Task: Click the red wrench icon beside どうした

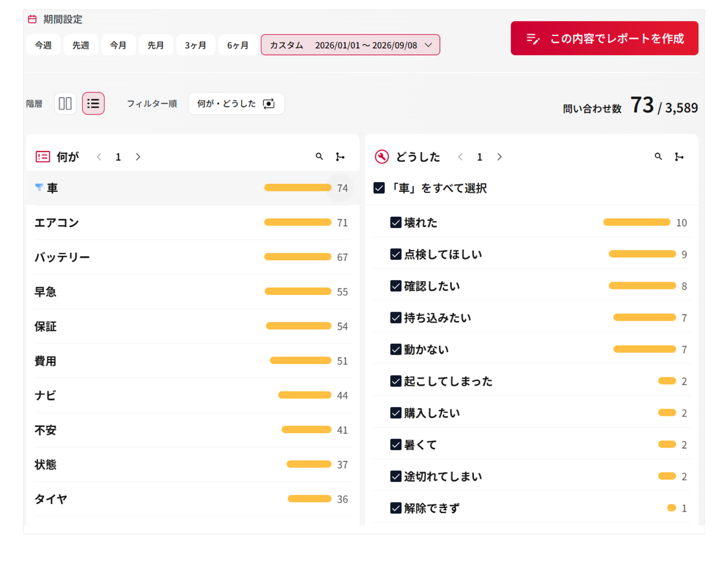Action: [382, 157]
